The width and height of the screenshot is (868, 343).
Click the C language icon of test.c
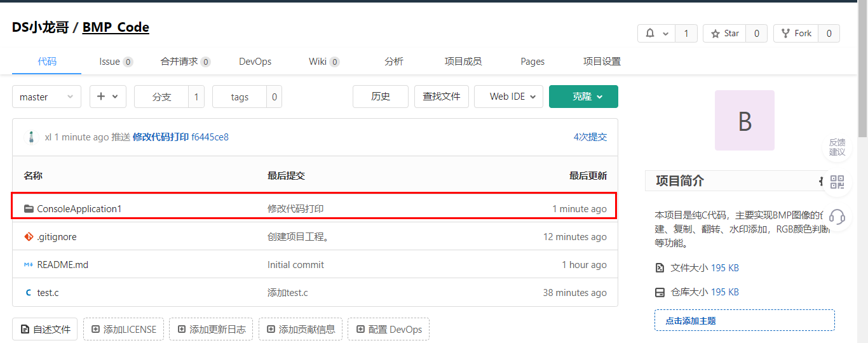(29, 293)
